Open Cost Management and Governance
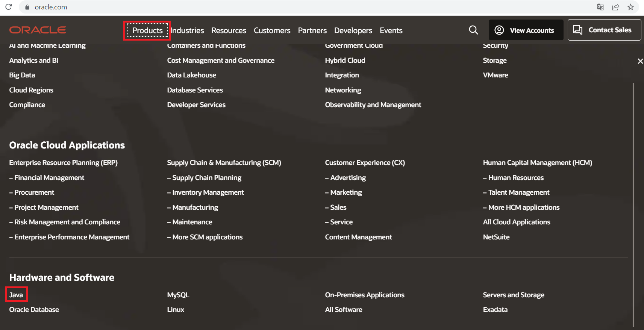The image size is (644, 330). (221, 61)
